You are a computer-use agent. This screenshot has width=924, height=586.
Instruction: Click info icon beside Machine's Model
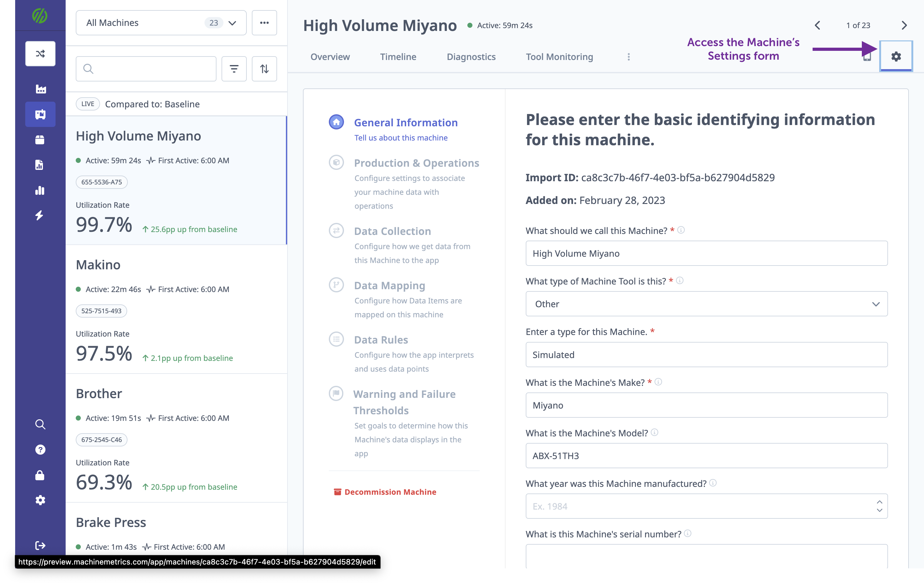654,432
